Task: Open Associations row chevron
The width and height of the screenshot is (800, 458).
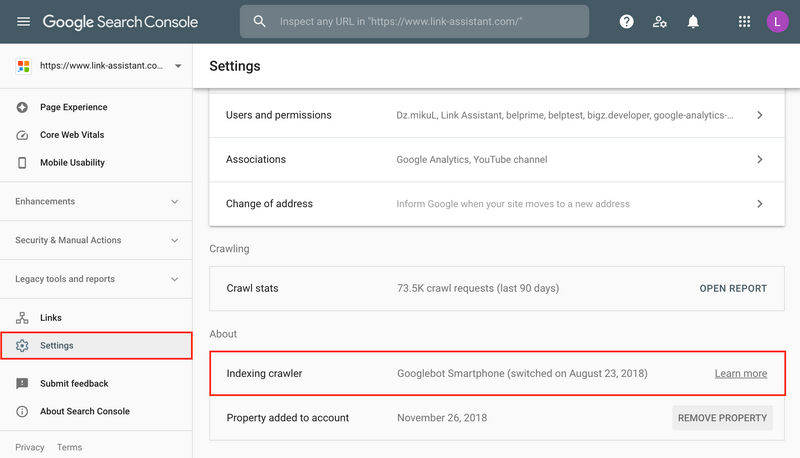Action: [x=760, y=160]
